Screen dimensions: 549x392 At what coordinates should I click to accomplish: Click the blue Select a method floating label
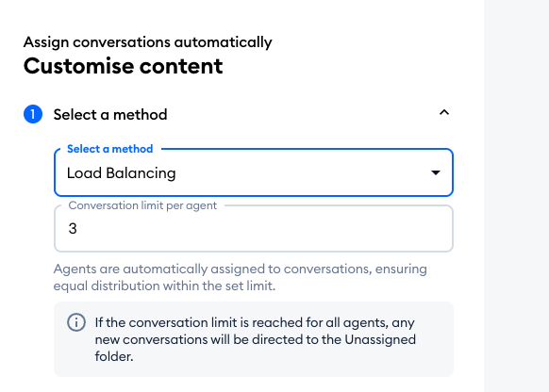click(x=110, y=149)
